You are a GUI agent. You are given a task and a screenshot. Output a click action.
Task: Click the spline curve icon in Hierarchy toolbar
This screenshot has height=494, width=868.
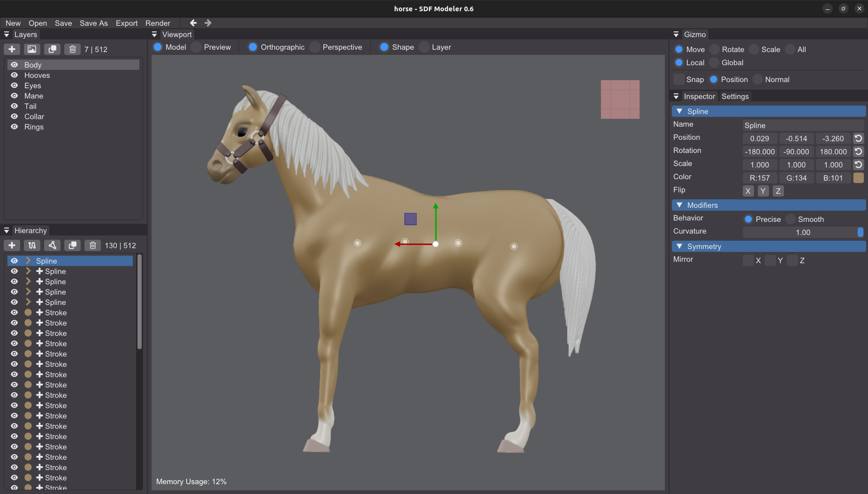pyautogui.click(x=32, y=245)
